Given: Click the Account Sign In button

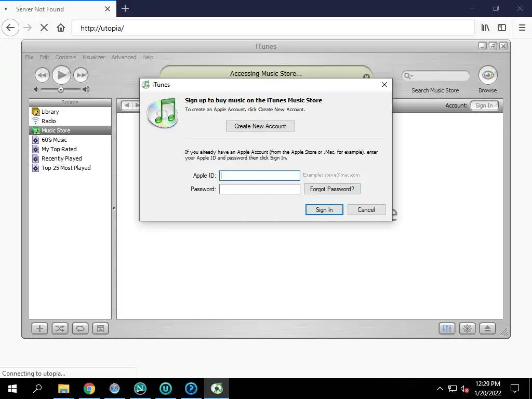Looking at the screenshot, I should [484, 105].
